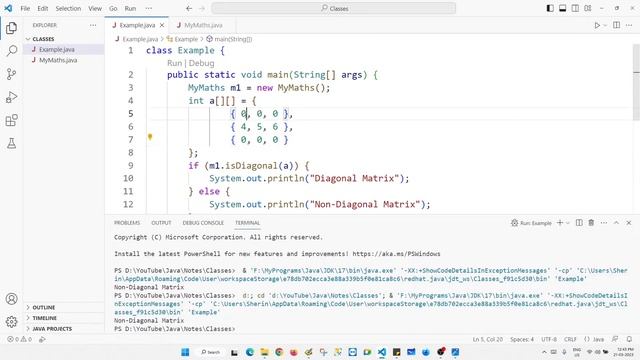Click the Classes command center search box
This screenshot has height=360, width=640.
point(333,8)
